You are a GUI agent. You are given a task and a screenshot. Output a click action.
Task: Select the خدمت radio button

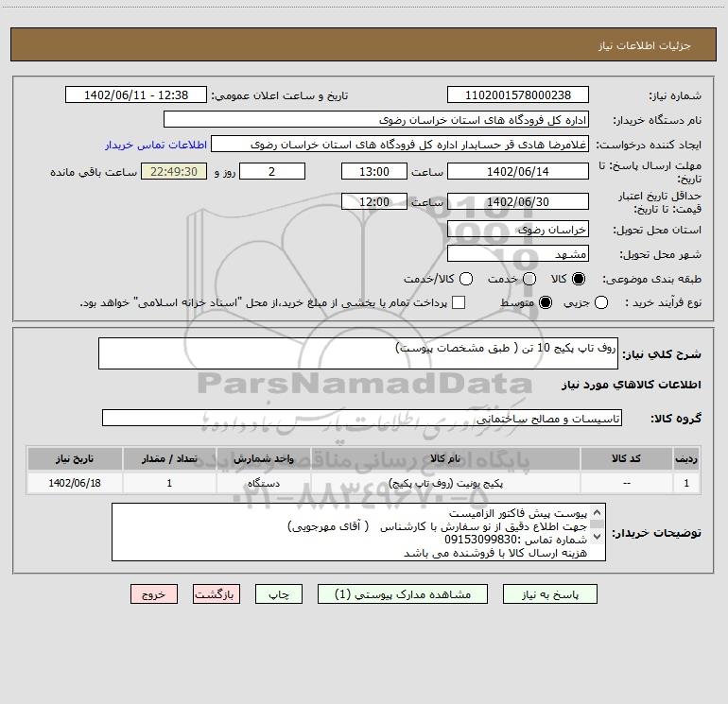[529, 279]
